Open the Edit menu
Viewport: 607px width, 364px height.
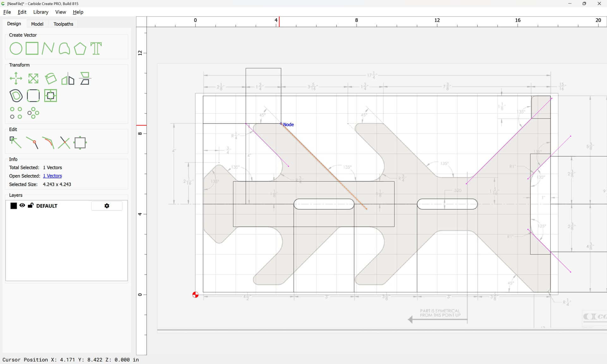click(x=22, y=12)
